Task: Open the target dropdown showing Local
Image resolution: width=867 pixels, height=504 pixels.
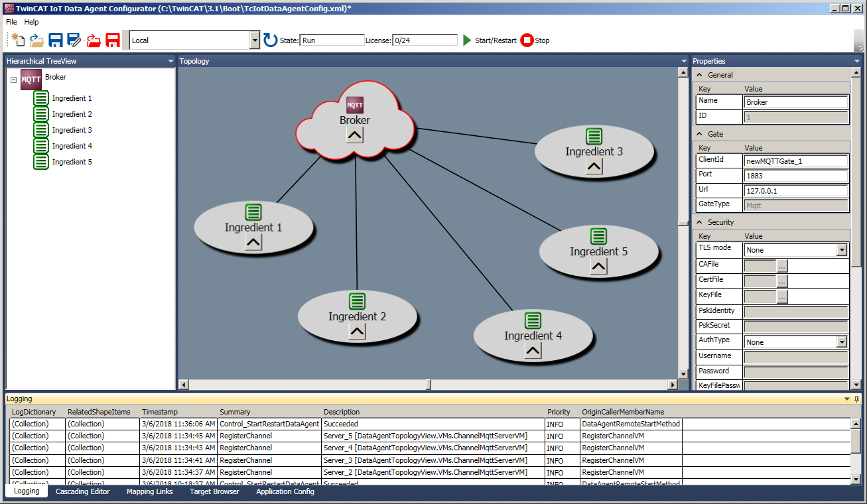Action: point(255,40)
